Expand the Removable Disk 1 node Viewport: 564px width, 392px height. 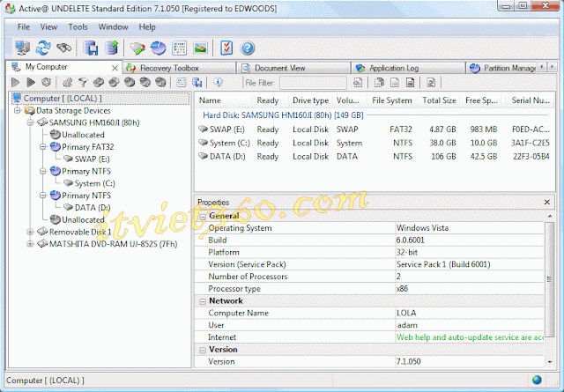pyautogui.click(x=30, y=232)
